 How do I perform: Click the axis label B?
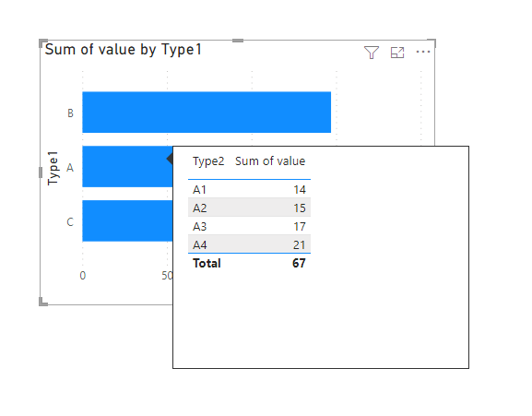[70, 113]
